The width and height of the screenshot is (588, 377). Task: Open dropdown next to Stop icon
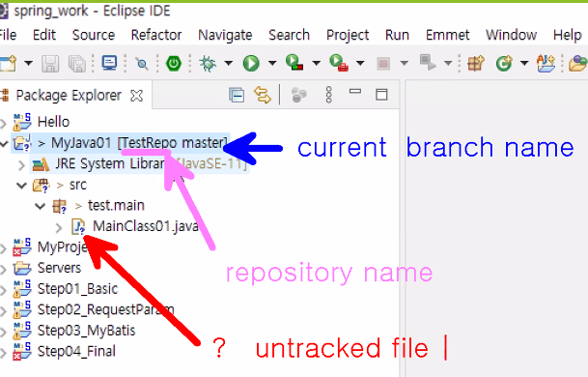[404, 63]
